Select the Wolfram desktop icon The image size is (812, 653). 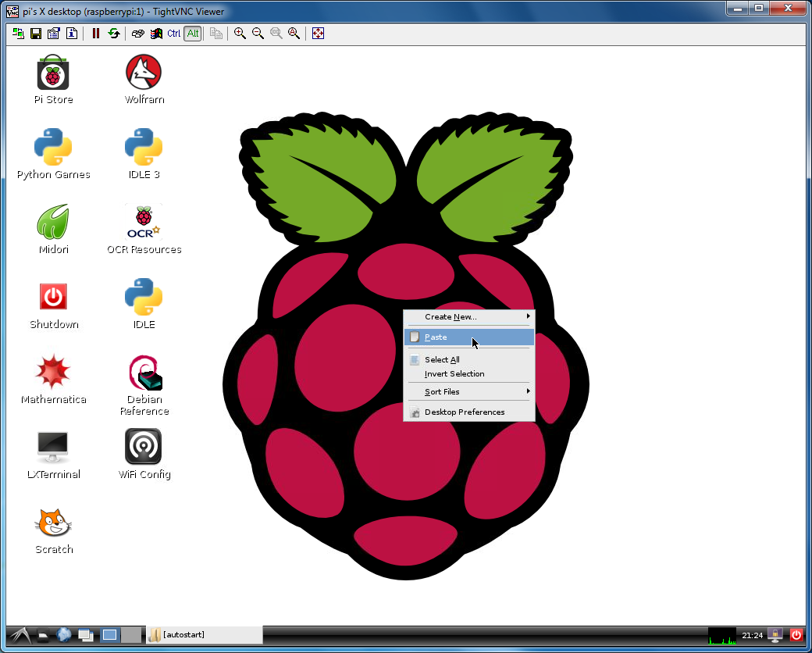[144, 80]
